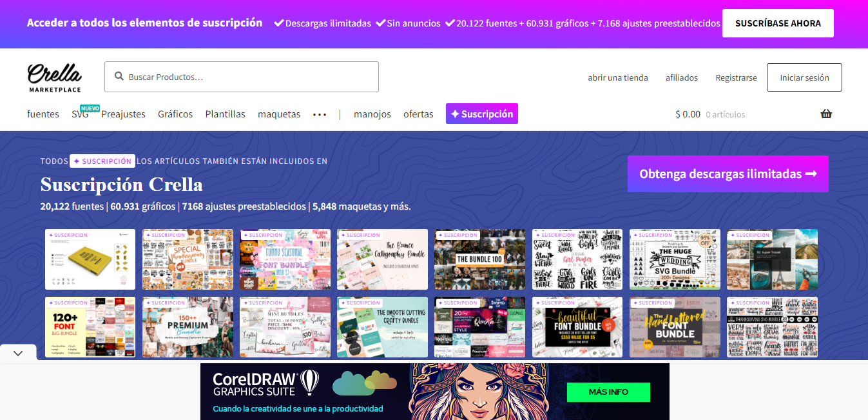Open the 20 handwritten fonts collection thumbnail

(x=479, y=327)
